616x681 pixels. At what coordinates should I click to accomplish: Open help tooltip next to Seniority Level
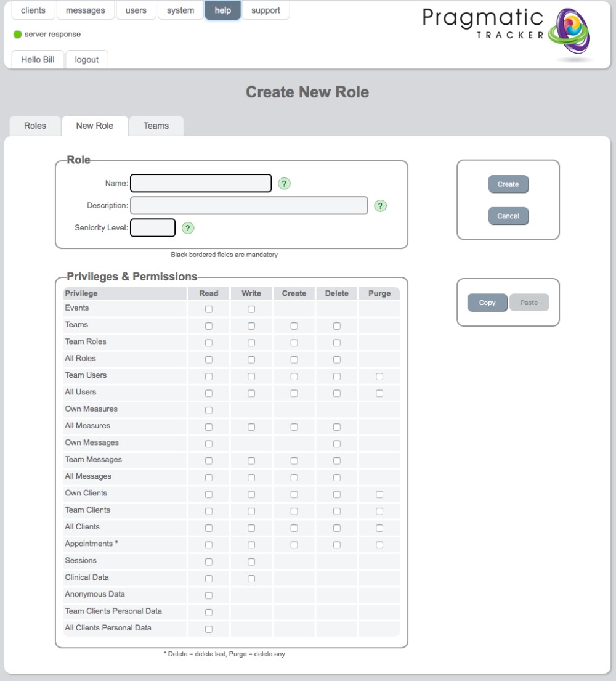[187, 227]
